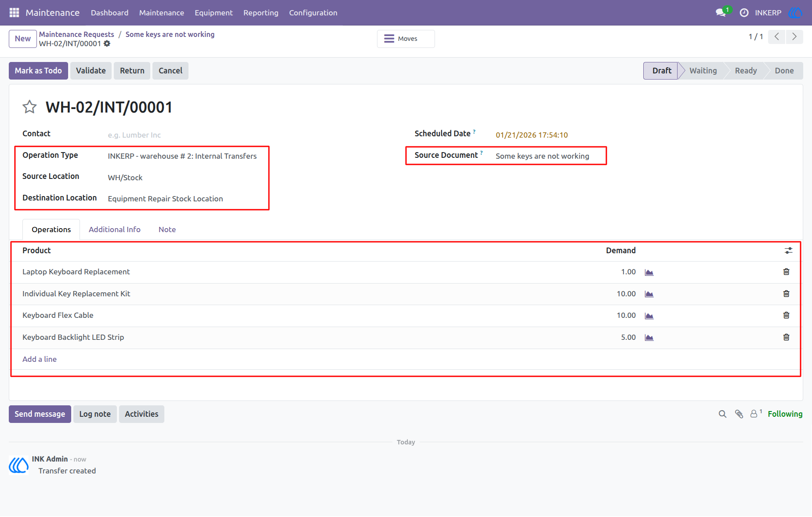The image size is (812, 517).
Task: Delete the Keyboard Backlight LED Strip line
Action: (787, 337)
